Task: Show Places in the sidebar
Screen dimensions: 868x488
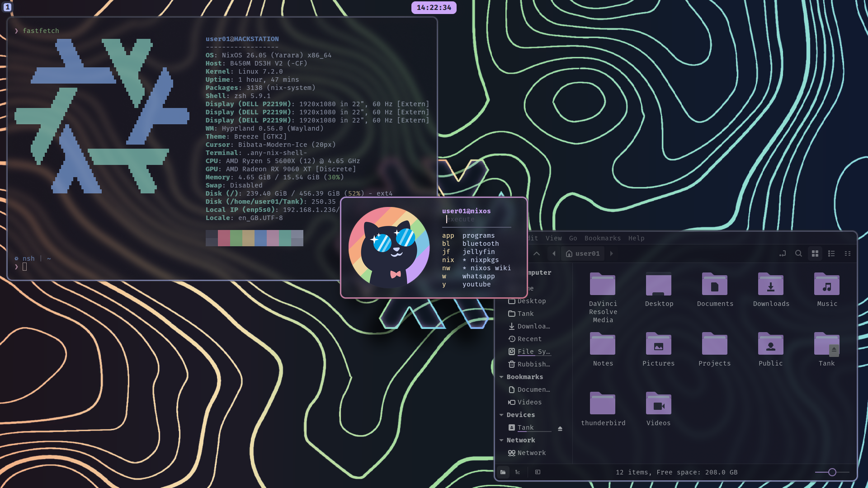Action: tap(503, 472)
